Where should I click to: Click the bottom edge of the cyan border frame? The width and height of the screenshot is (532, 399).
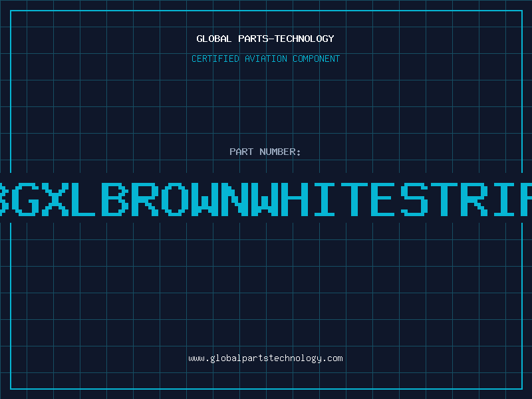266,389
